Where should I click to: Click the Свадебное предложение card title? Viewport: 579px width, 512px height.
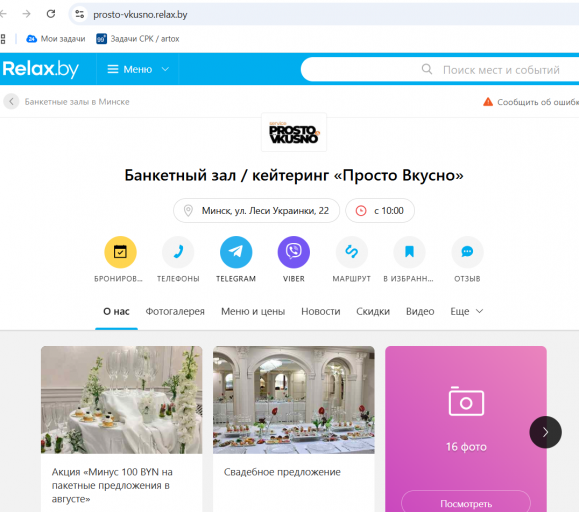(282, 472)
